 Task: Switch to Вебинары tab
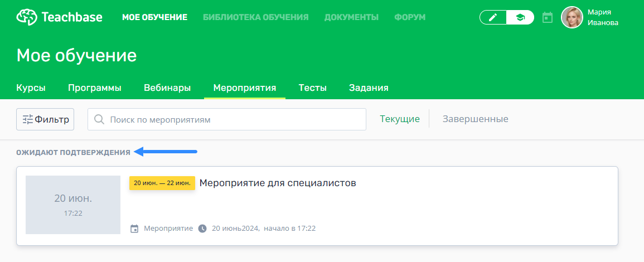(x=167, y=88)
